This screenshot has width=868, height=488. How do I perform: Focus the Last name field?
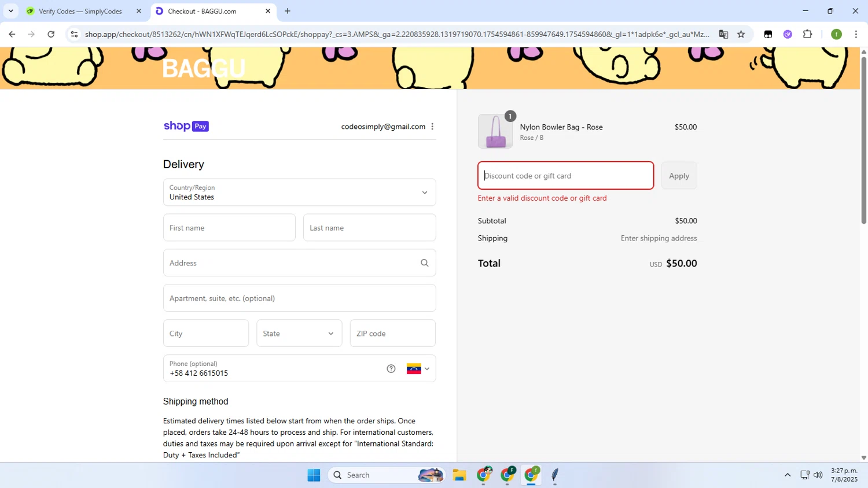coord(369,228)
